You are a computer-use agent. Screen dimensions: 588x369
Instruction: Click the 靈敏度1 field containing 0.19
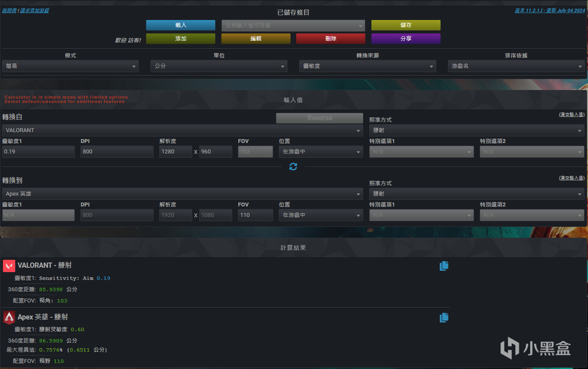click(x=38, y=152)
